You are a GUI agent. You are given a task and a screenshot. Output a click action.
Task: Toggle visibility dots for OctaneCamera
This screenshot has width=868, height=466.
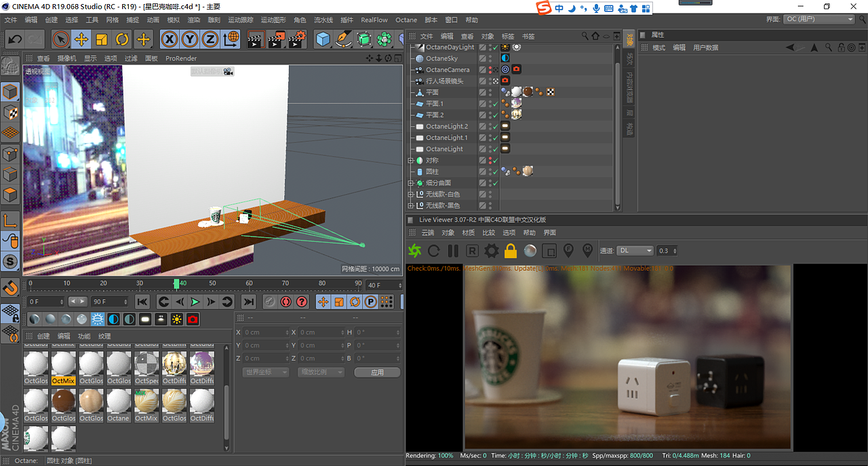[x=490, y=70]
